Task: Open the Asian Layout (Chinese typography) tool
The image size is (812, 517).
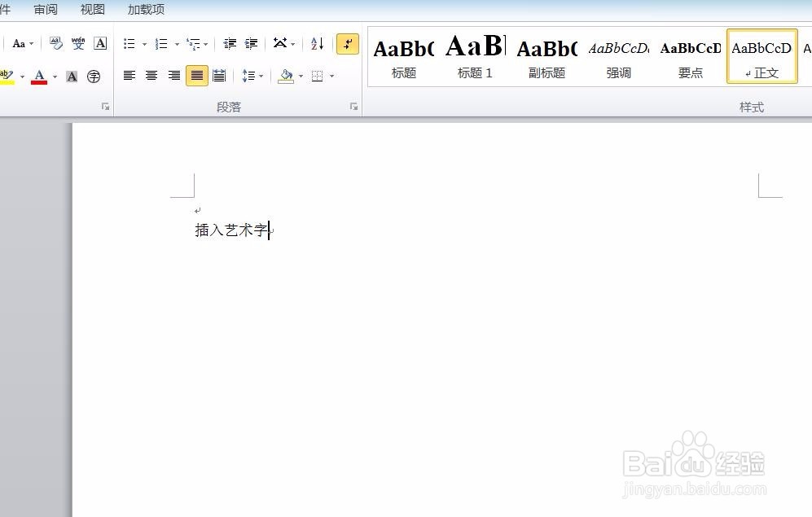Action: tap(280, 43)
